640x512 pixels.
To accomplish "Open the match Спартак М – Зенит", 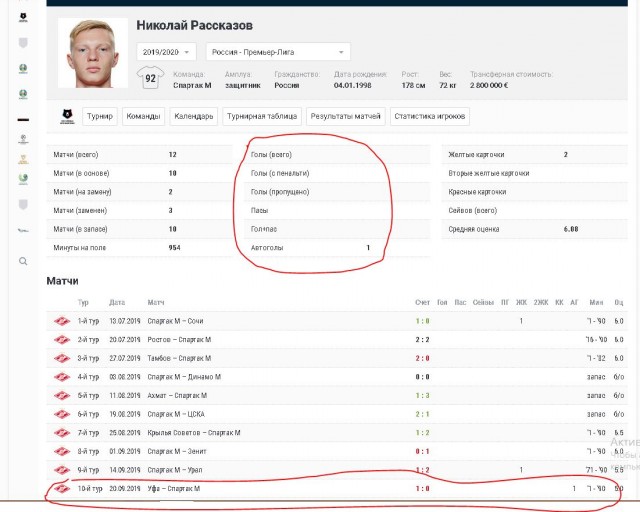I will [177, 452].
